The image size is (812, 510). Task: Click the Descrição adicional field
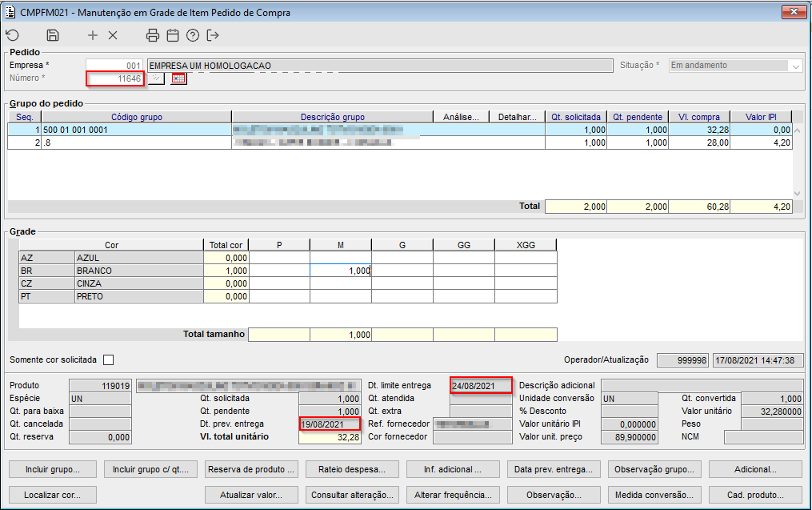pos(702,386)
